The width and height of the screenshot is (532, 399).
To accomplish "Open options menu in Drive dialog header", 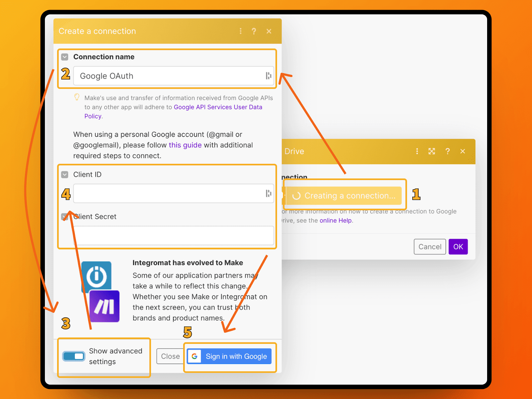I will coord(417,151).
